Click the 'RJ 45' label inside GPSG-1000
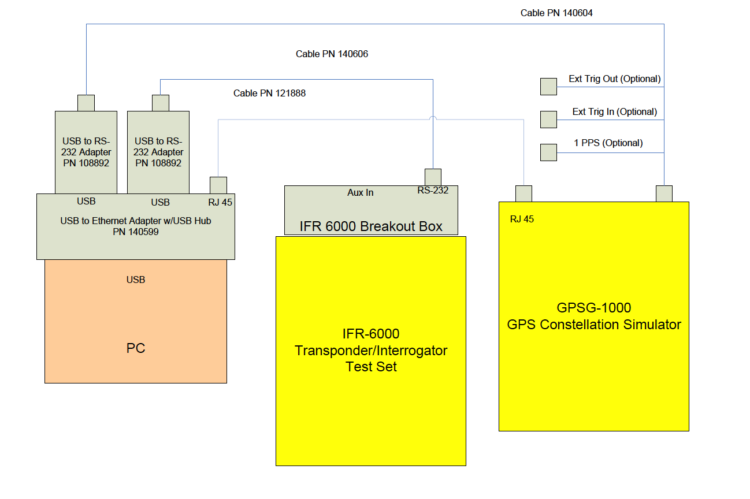The height and width of the screenshot is (499, 750). [x=522, y=219]
